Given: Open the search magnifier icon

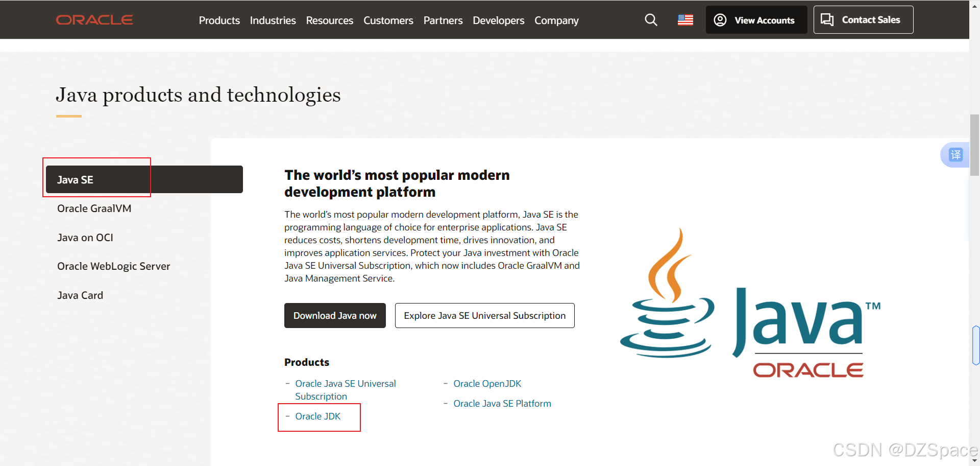Looking at the screenshot, I should (651, 20).
